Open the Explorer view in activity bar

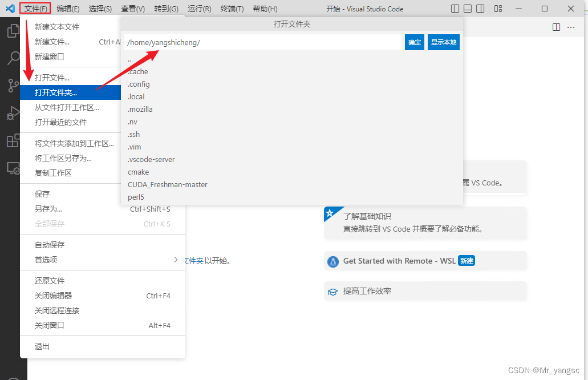[x=13, y=31]
